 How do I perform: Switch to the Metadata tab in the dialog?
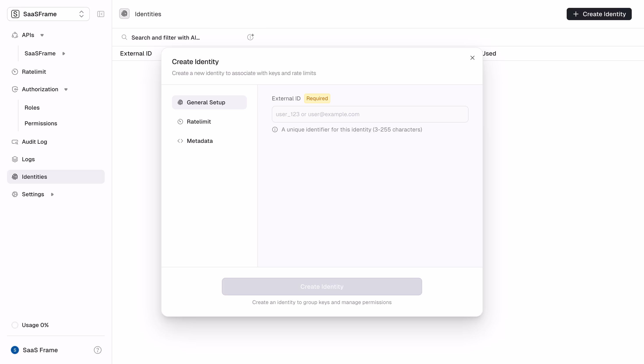[200, 141]
